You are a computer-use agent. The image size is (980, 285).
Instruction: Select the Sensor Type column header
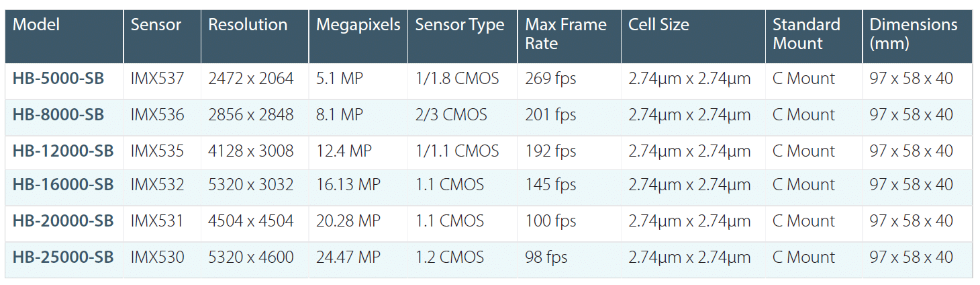pos(459,26)
